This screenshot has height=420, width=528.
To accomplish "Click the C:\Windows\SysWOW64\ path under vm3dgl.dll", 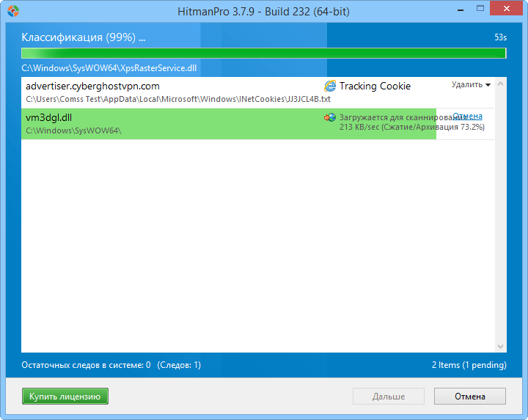I will click(73, 130).
